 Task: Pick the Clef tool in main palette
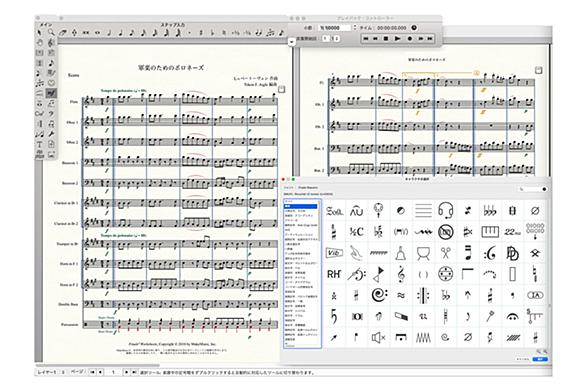point(51,43)
